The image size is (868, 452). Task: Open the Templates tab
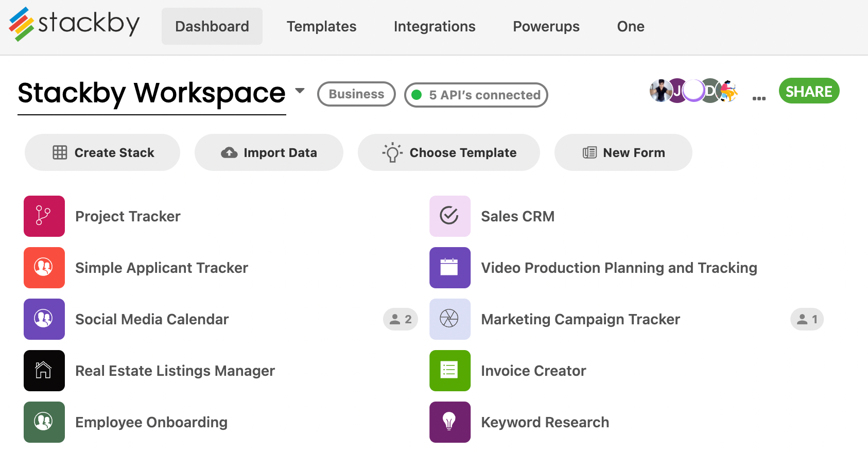tap(322, 26)
